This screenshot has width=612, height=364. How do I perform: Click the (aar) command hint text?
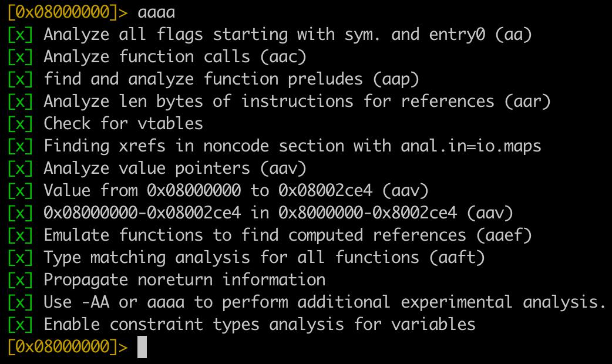pos(527,102)
